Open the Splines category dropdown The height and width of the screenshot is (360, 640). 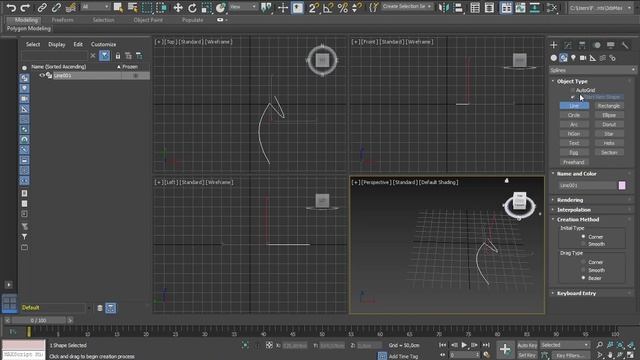tap(592, 70)
